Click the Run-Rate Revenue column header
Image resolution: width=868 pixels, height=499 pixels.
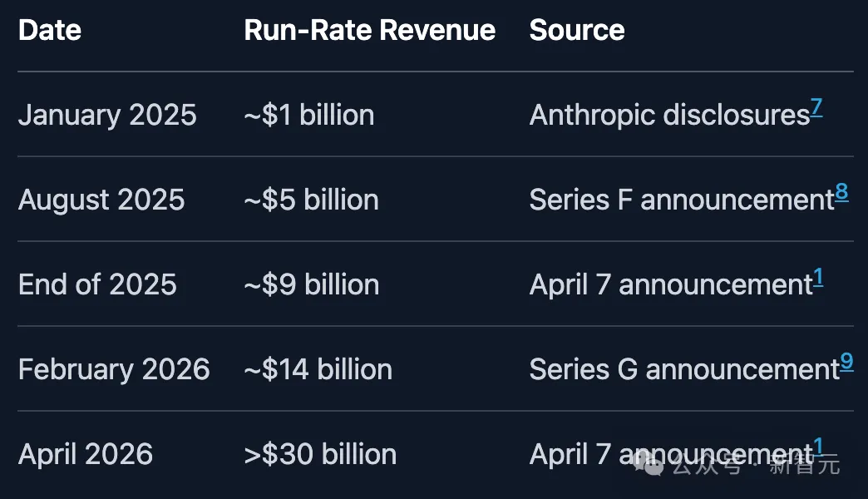370,30
